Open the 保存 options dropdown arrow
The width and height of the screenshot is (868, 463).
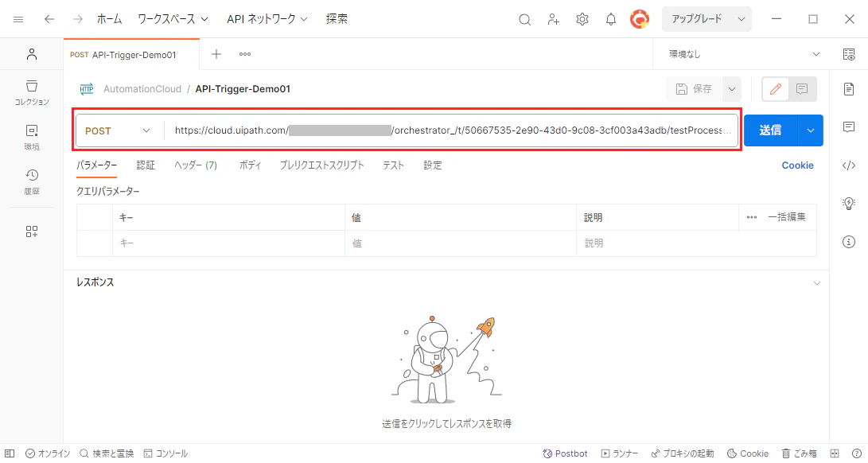[x=732, y=89]
